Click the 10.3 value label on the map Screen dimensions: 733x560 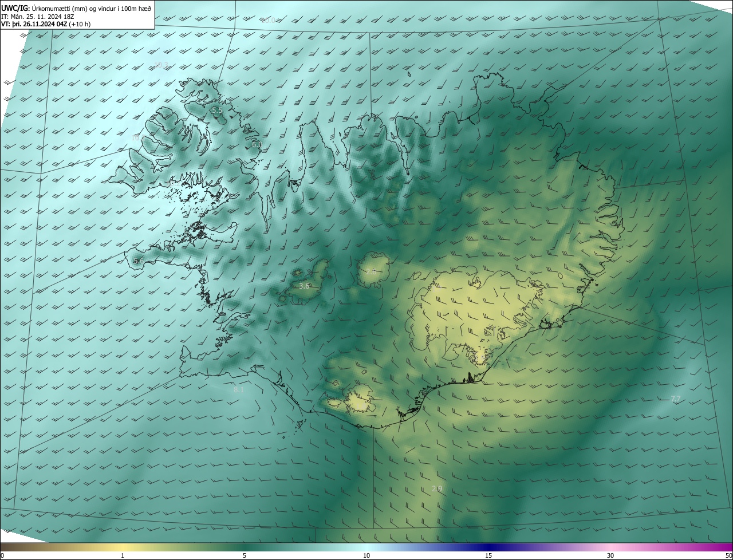(x=161, y=65)
